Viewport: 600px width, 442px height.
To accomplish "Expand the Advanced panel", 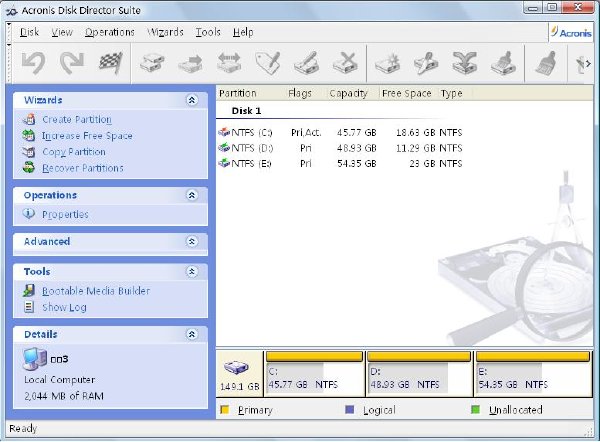I will 192,241.
